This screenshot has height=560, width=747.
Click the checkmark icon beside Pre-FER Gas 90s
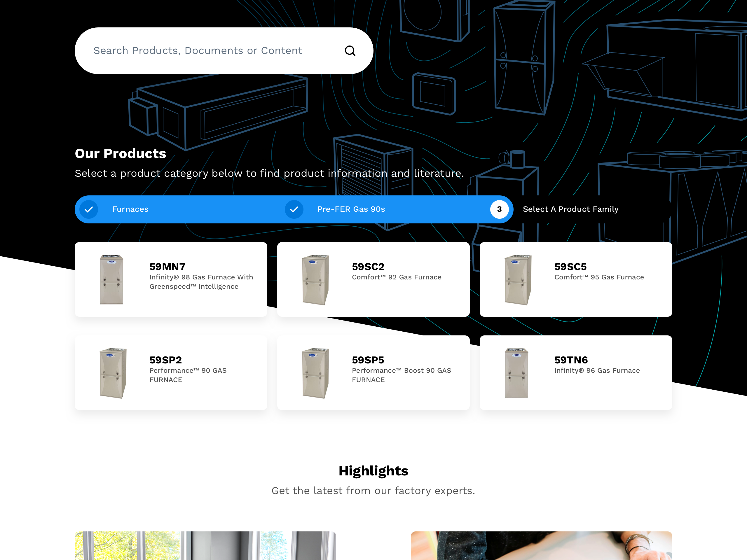click(294, 209)
